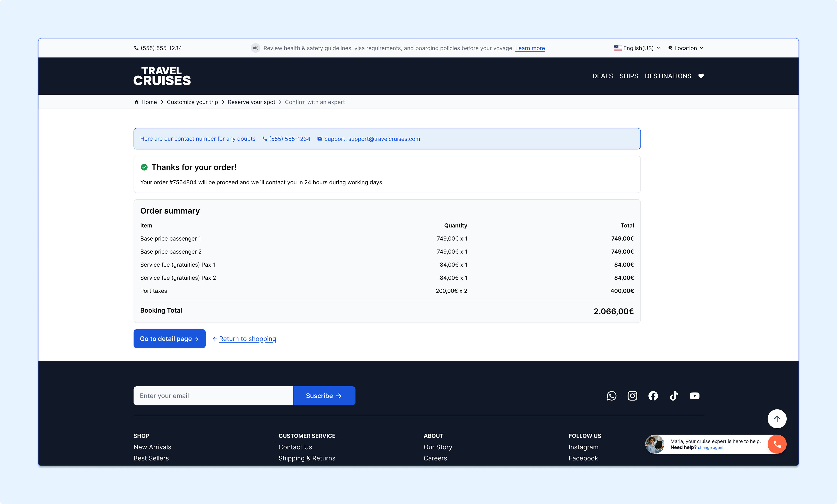Open Shipping & Returns footer link
This screenshot has width=837, height=504.
307,458
